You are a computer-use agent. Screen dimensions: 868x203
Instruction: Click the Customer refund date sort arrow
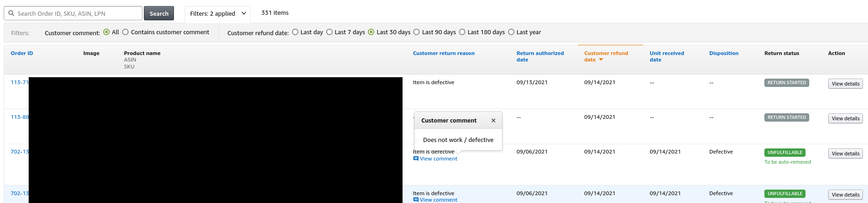[x=601, y=60]
